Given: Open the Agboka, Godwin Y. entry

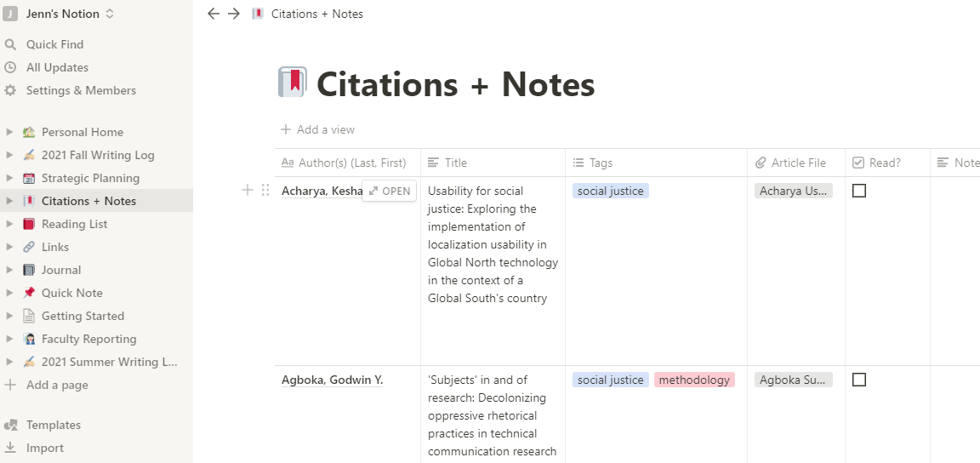Looking at the screenshot, I should coord(332,380).
